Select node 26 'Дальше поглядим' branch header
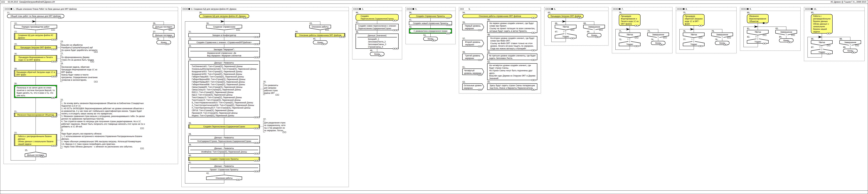The width and height of the screenshot is (868, 194). 164,27
